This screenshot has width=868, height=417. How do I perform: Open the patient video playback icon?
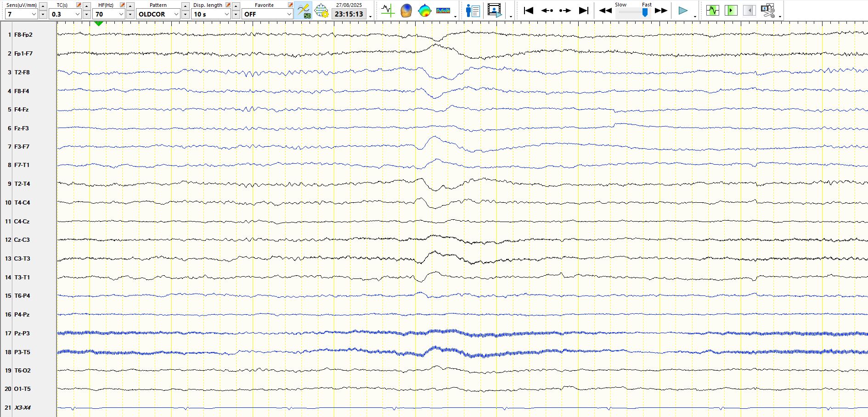click(495, 10)
